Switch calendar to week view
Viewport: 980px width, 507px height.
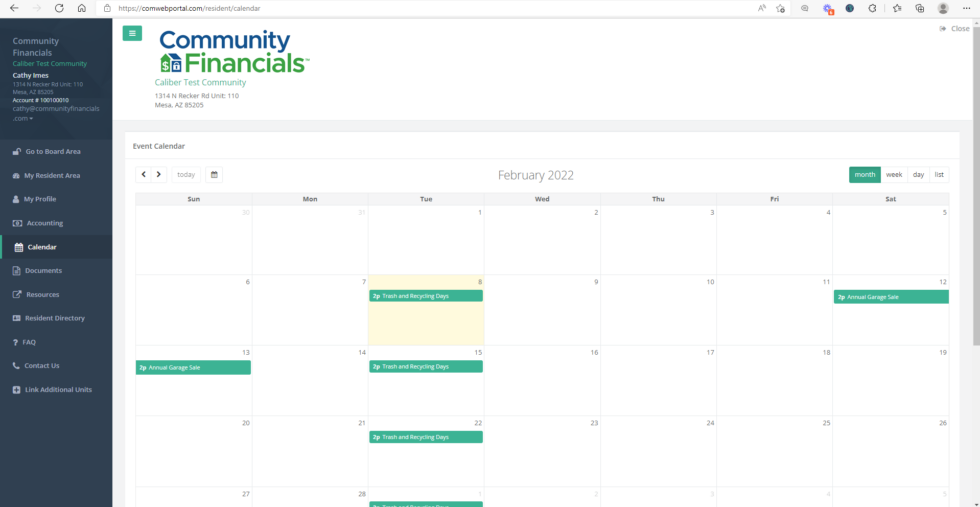[x=894, y=175]
